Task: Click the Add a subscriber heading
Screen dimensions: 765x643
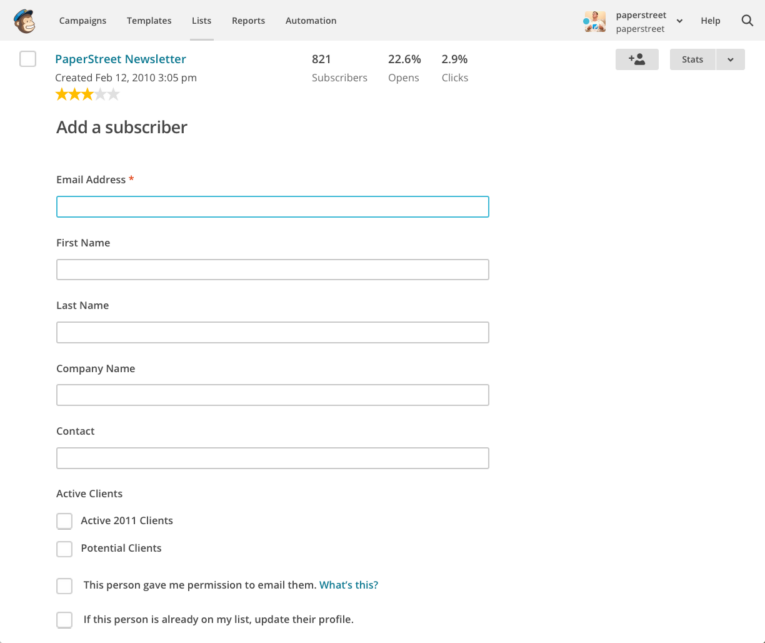Action: (x=121, y=127)
